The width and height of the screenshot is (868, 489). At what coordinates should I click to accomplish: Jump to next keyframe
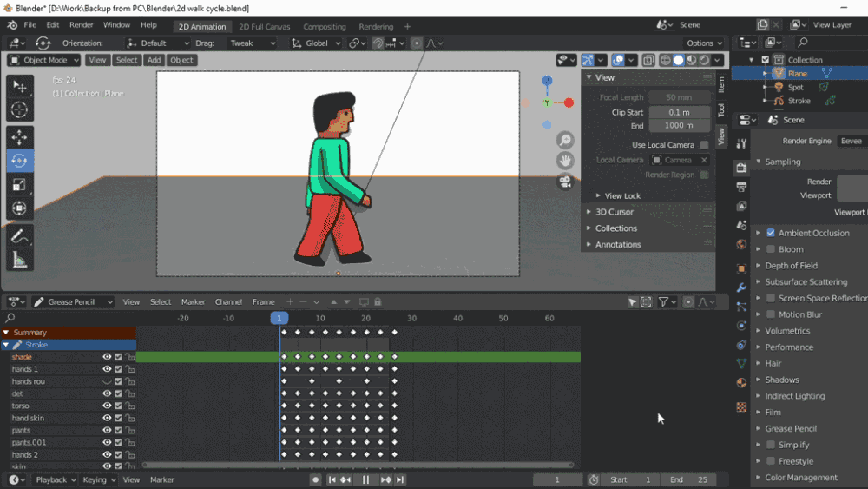(x=386, y=479)
